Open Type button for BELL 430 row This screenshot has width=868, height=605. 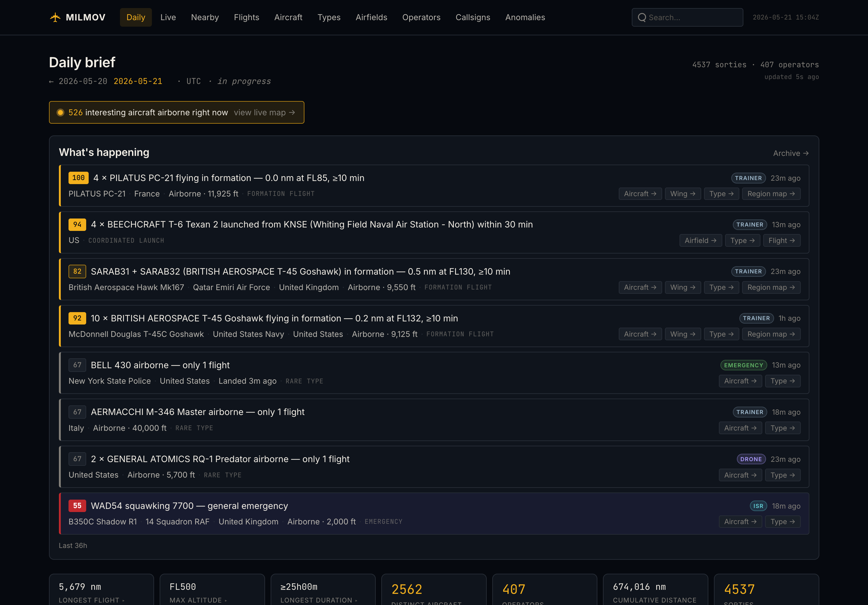(x=782, y=381)
